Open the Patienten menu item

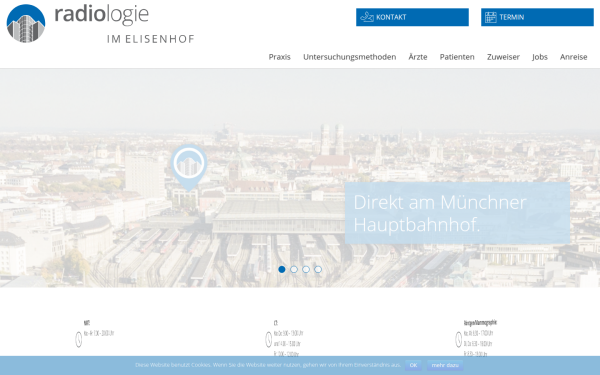pyautogui.click(x=457, y=57)
